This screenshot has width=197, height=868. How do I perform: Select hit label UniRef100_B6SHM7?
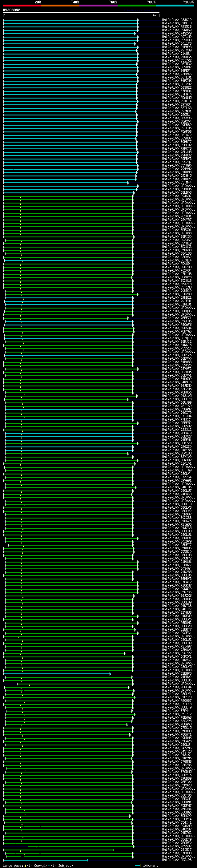click(177, 67)
